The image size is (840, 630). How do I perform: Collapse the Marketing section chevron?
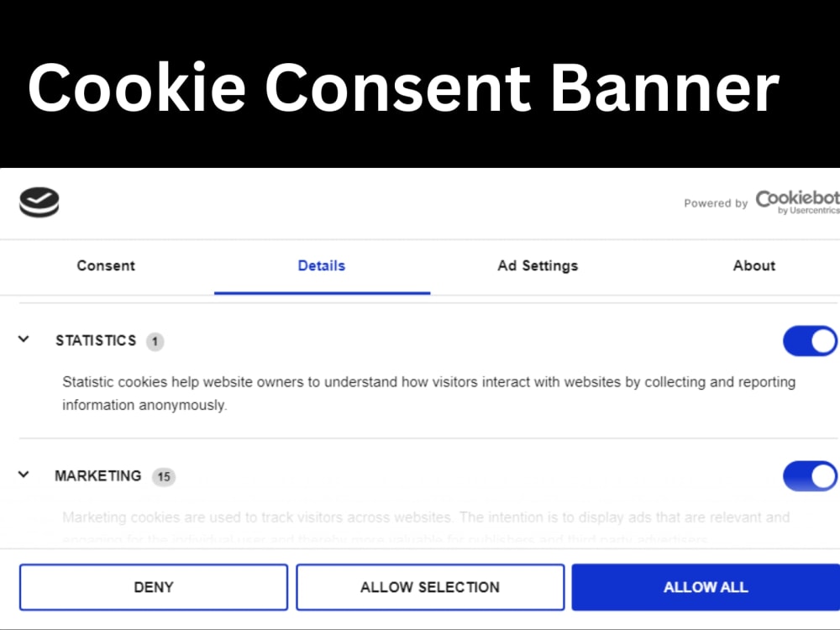(x=24, y=474)
